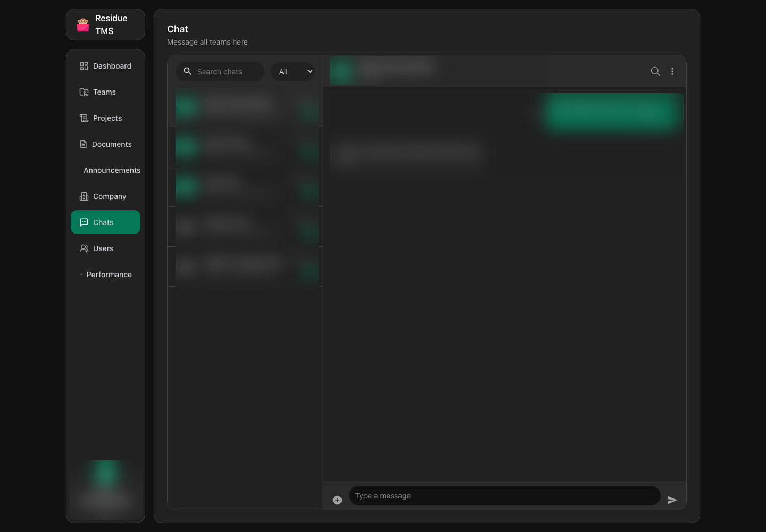This screenshot has width=766, height=532.
Task: Click the Residue TMS logo
Action: 83,25
